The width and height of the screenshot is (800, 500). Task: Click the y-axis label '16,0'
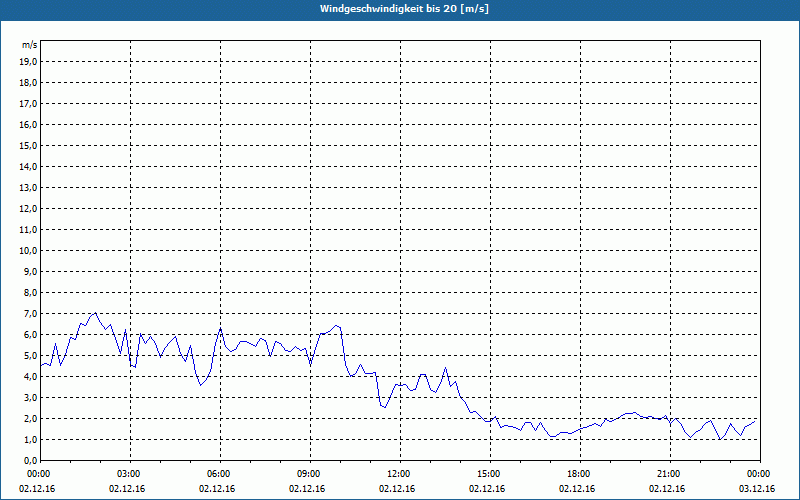[28, 124]
